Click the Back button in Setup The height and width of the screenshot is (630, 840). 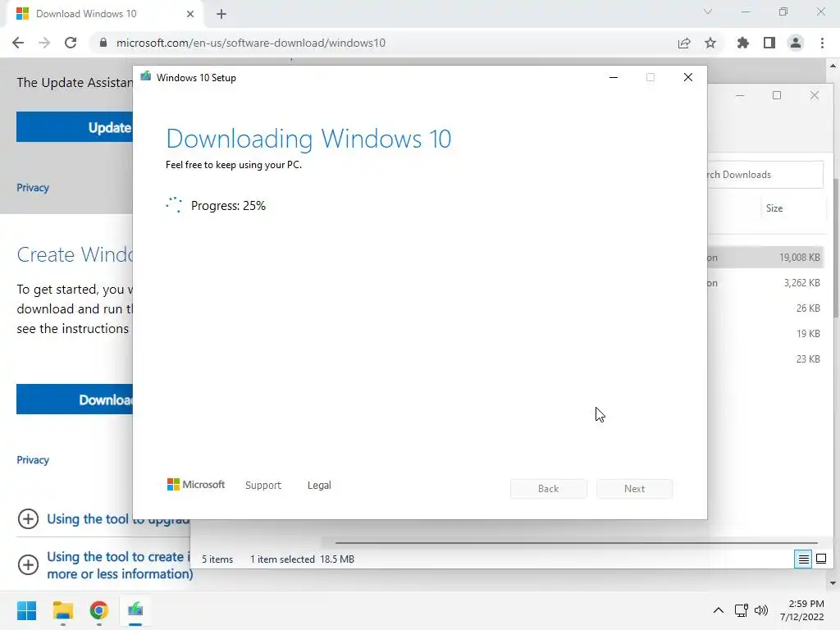point(549,489)
